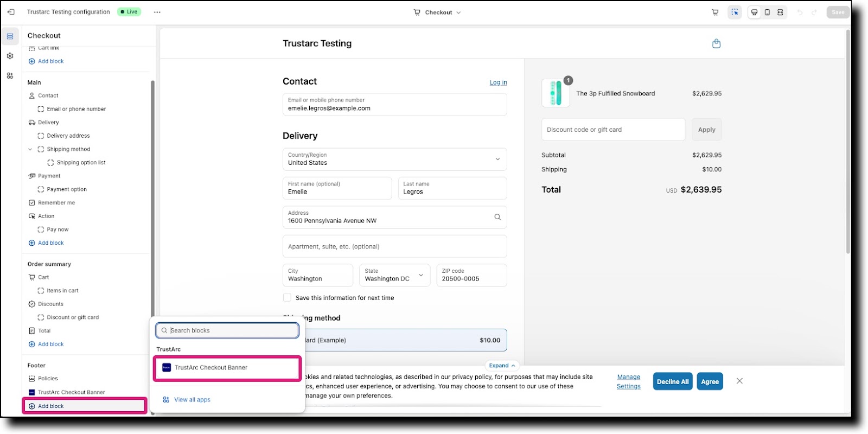Viewport: 868px width, 434px height.
Task: Click the Apartment, suite field
Action: coord(395,246)
